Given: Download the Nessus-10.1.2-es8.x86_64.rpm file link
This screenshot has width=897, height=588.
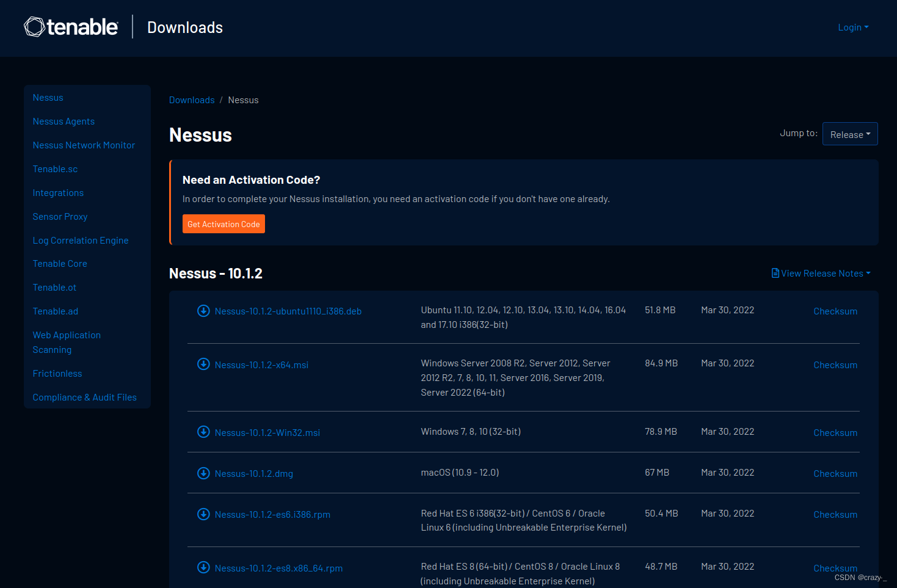Looking at the screenshot, I should click(278, 568).
